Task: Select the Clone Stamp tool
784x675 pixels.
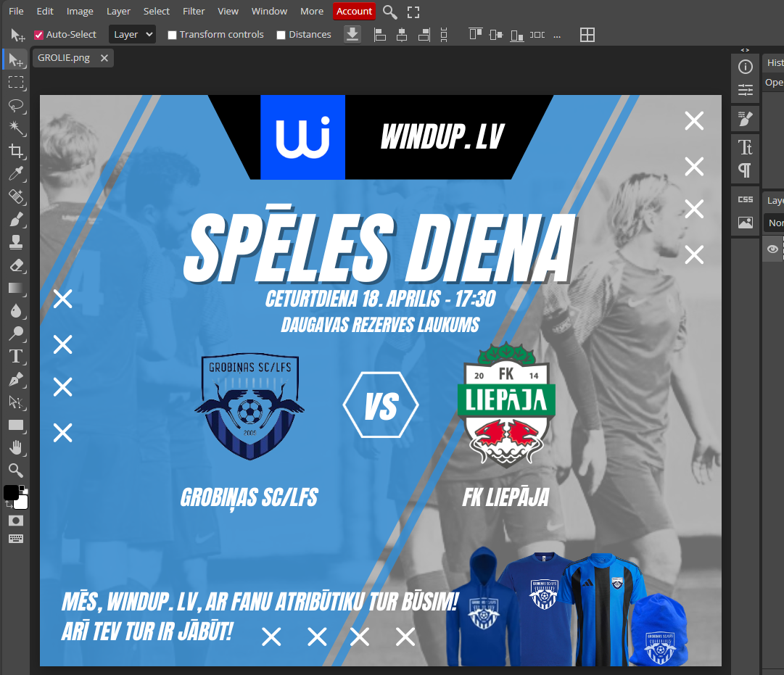Action: point(16,242)
